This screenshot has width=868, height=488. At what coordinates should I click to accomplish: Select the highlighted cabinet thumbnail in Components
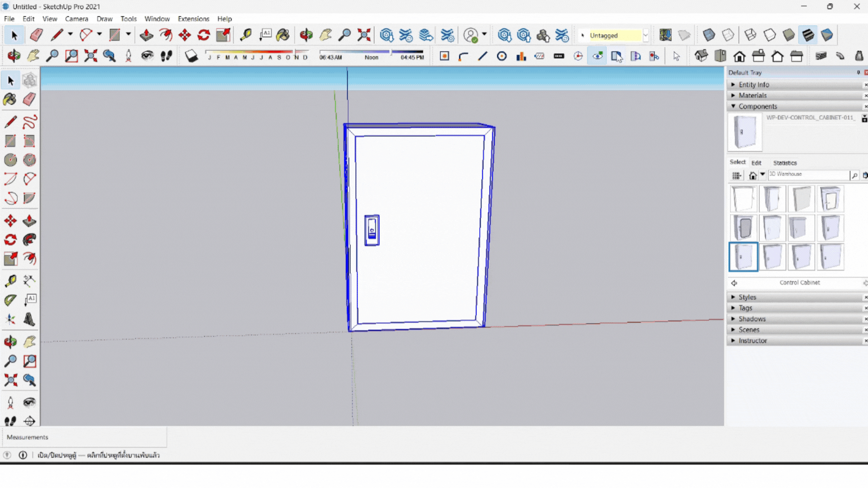[743, 257]
